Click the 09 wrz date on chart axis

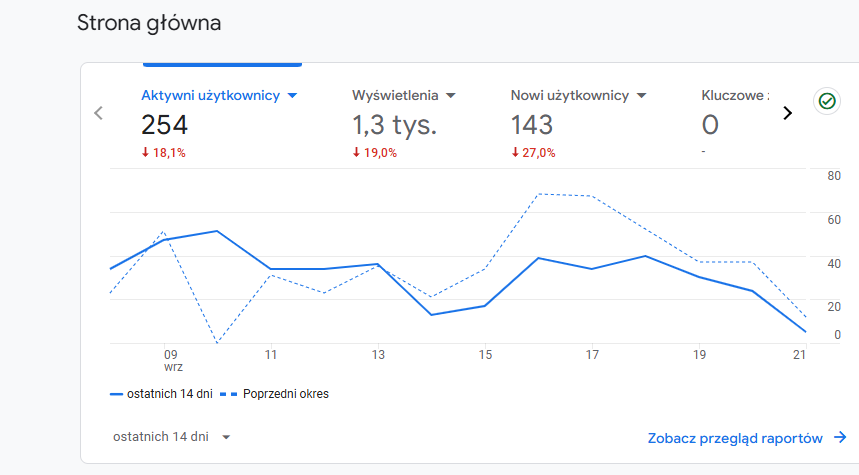click(x=172, y=359)
